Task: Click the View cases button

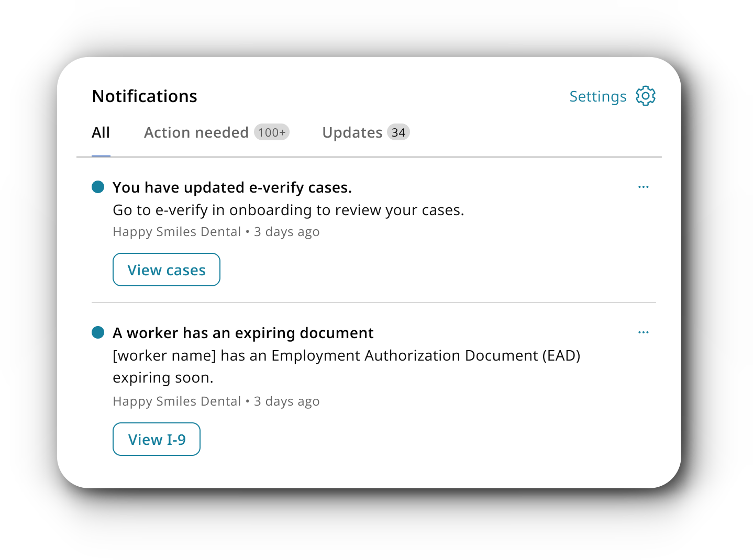Action: click(167, 270)
